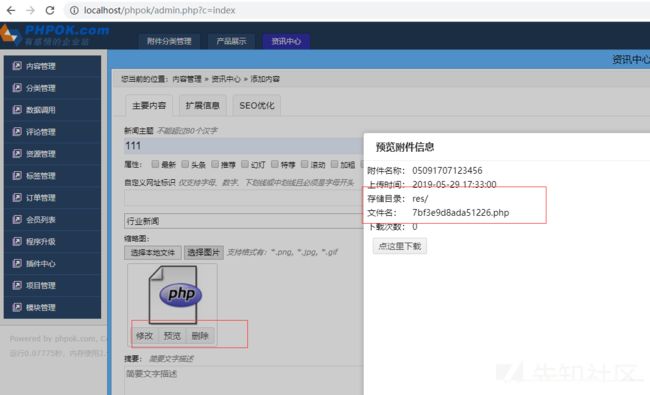Click 修改 under the php thumbnail

coord(145,336)
